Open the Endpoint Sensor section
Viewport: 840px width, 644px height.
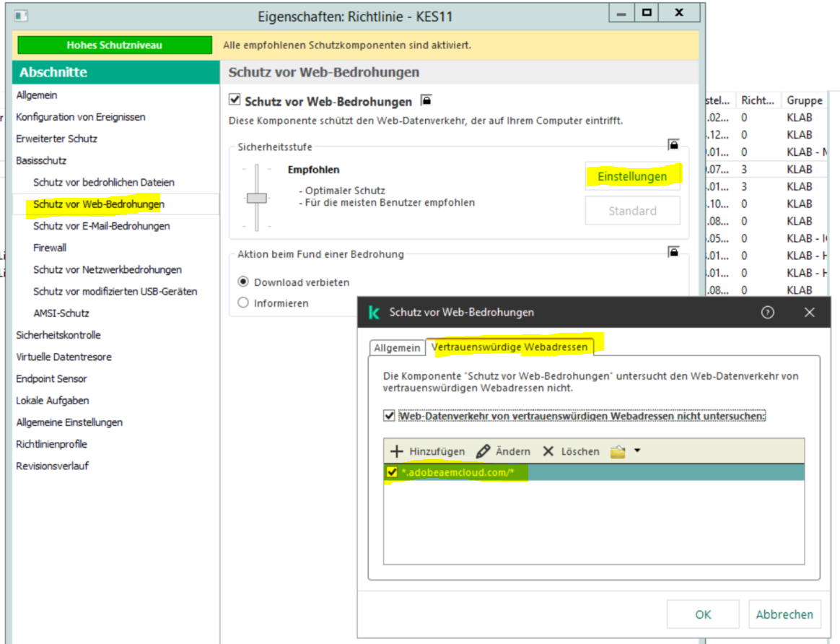(51, 379)
